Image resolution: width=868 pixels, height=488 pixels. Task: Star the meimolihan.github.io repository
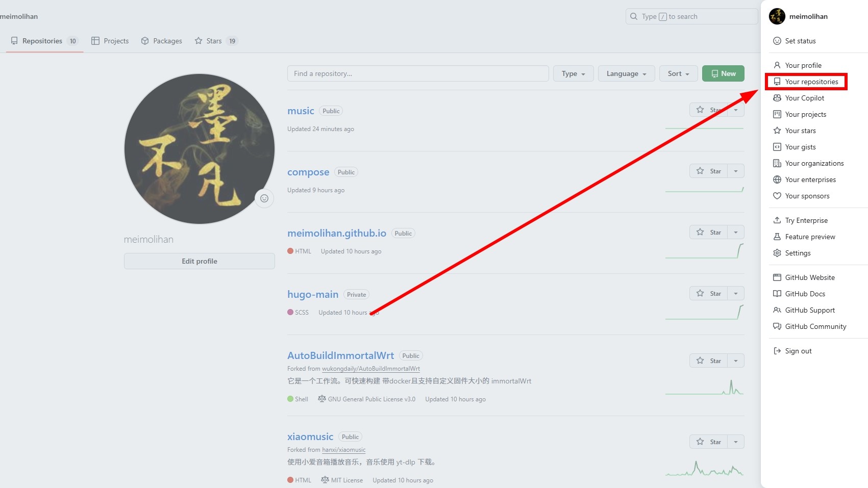pyautogui.click(x=708, y=232)
